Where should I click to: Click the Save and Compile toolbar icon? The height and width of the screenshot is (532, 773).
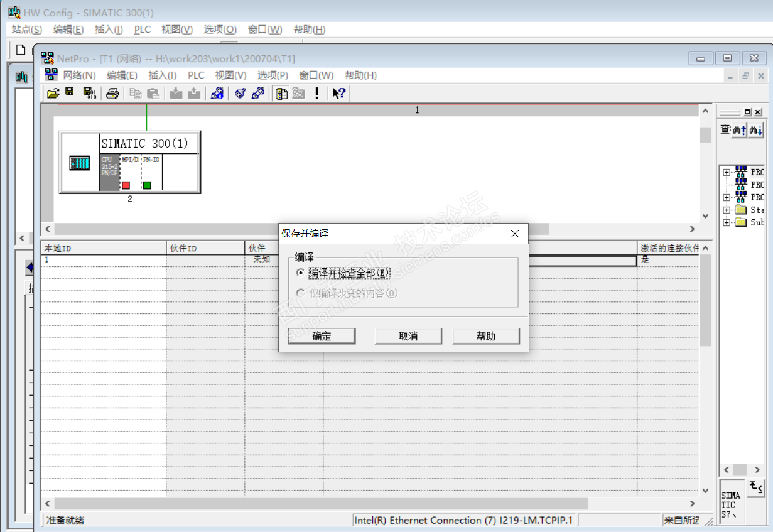[x=90, y=94]
